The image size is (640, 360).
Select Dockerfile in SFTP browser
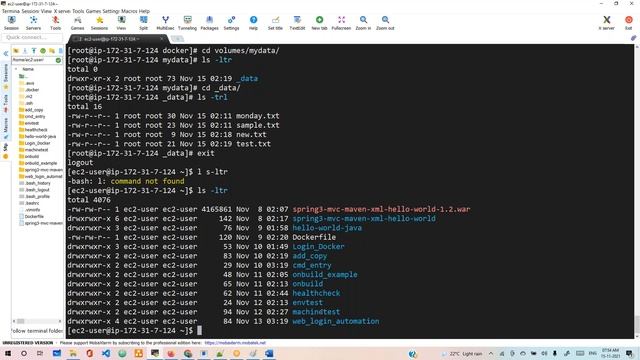31,216
